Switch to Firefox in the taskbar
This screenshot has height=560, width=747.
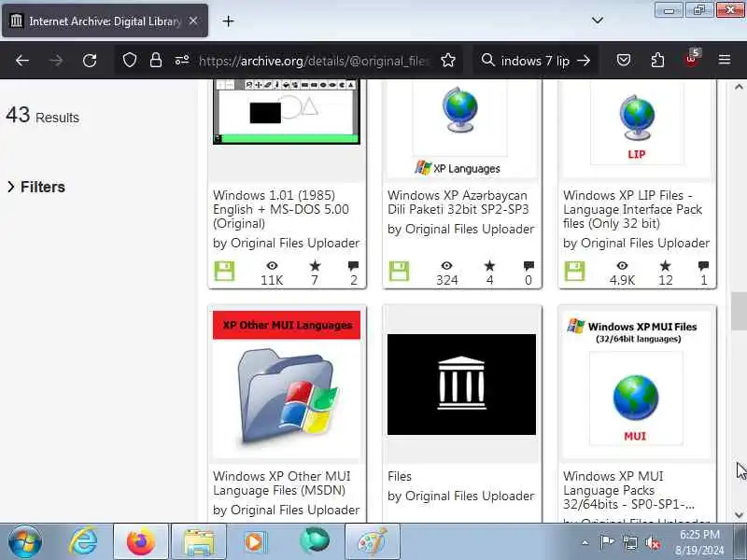tap(141, 541)
